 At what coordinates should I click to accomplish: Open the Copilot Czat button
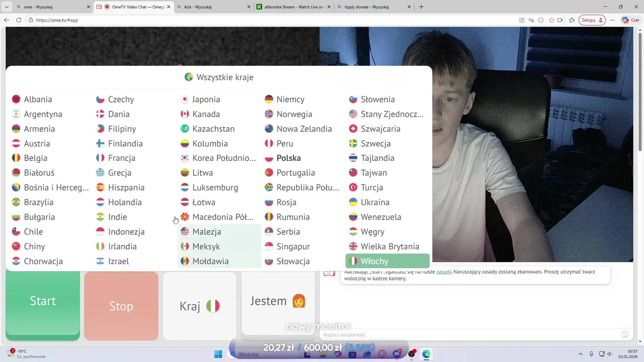pyautogui.click(x=632, y=20)
